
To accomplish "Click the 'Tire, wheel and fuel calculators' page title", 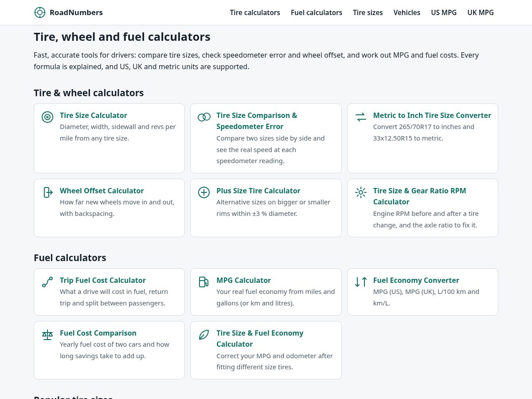I will (122, 37).
